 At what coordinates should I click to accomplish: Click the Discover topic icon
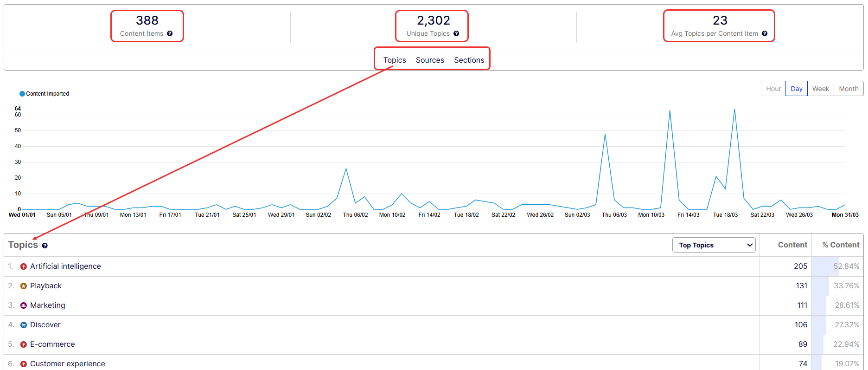[x=24, y=325]
